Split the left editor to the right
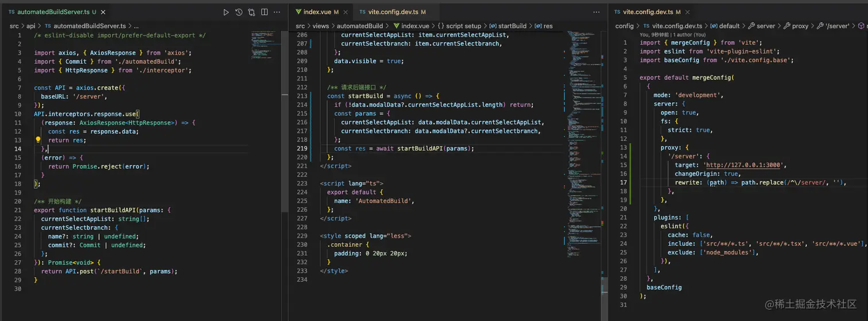The image size is (868, 321). tap(264, 12)
